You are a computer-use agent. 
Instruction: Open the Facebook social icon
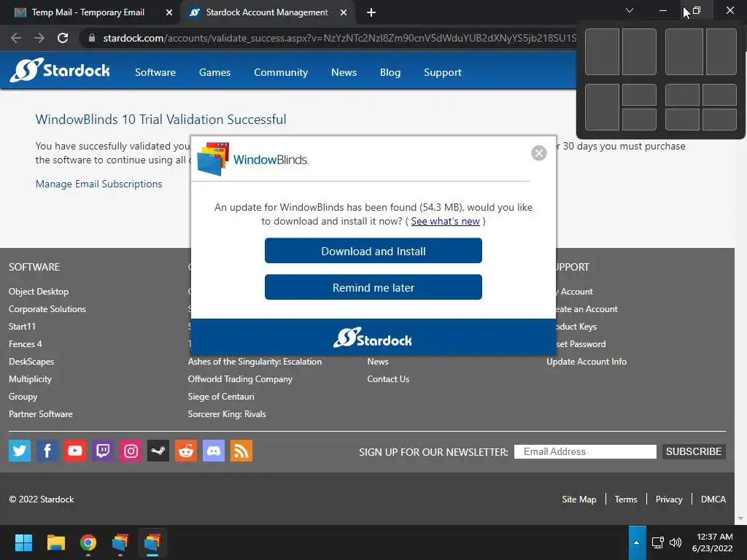[47, 451]
